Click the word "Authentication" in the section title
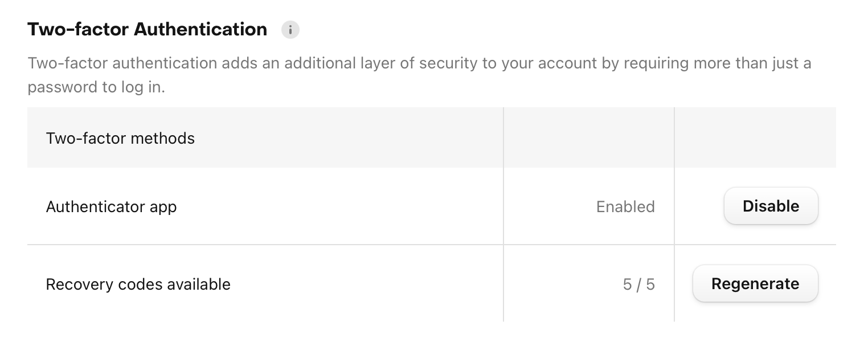Viewport: 868px width, 349px height. (x=200, y=29)
